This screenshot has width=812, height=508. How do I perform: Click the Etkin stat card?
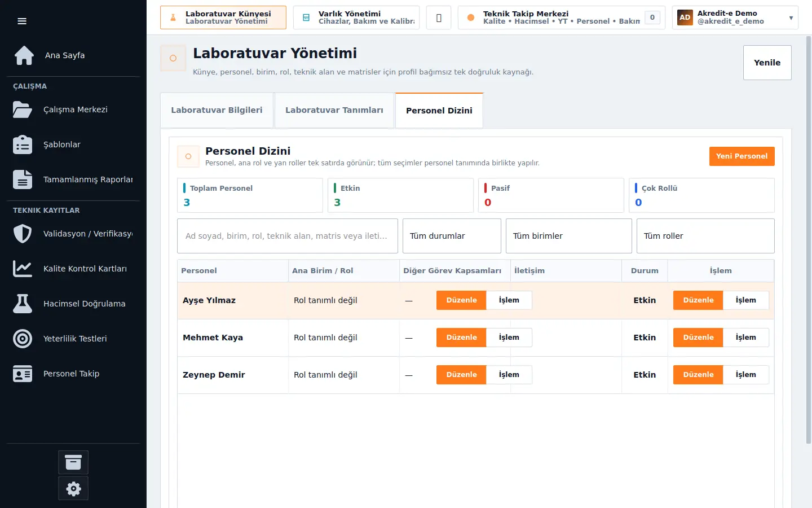pyautogui.click(x=400, y=195)
